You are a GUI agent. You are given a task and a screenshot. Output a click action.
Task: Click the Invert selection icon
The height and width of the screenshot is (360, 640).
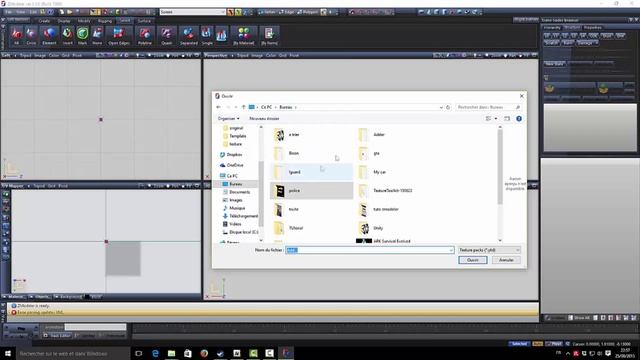tap(67, 36)
